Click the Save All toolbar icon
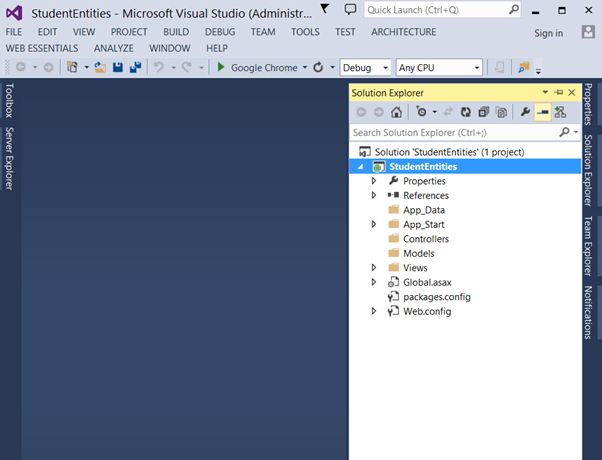Screen dimensions: 602x460 [136, 68]
